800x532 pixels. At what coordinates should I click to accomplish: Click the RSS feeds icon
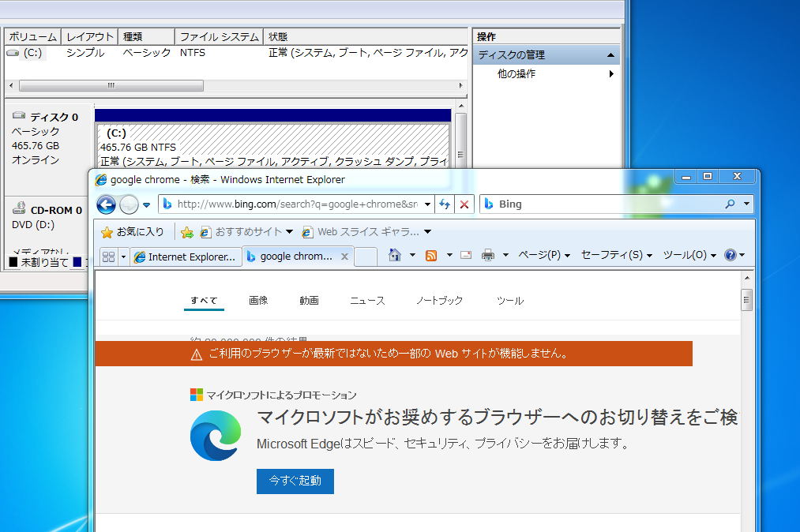point(431,256)
